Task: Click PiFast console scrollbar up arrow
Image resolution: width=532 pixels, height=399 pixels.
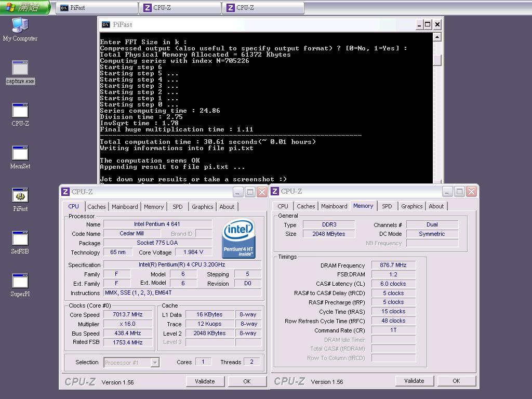Action: pos(437,37)
